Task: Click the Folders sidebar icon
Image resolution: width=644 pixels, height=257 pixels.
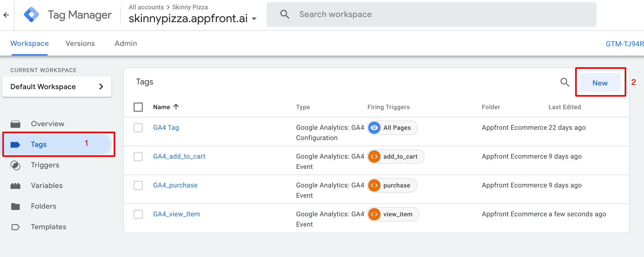Action: pyautogui.click(x=15, y=206)
